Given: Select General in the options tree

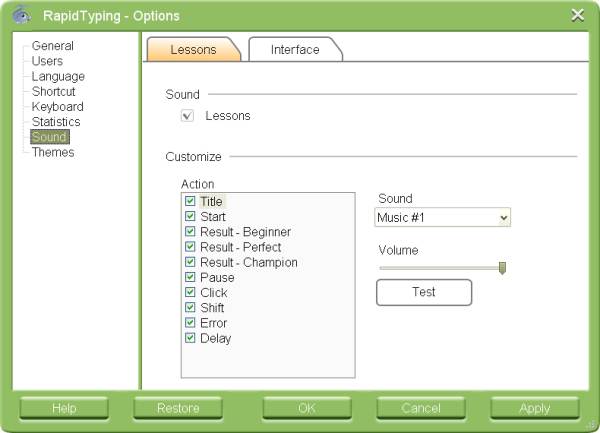Looking at the screenshot, I should click(x=53, y=46).
